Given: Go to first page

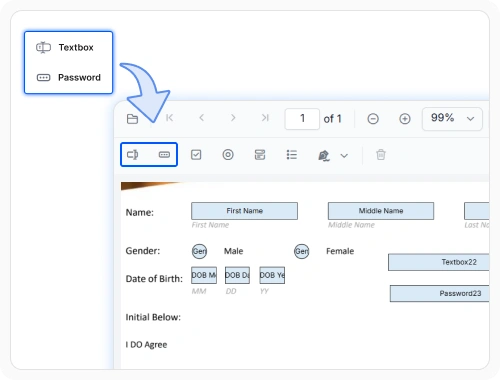Looking at the screenshot, I should coord(170,118).
